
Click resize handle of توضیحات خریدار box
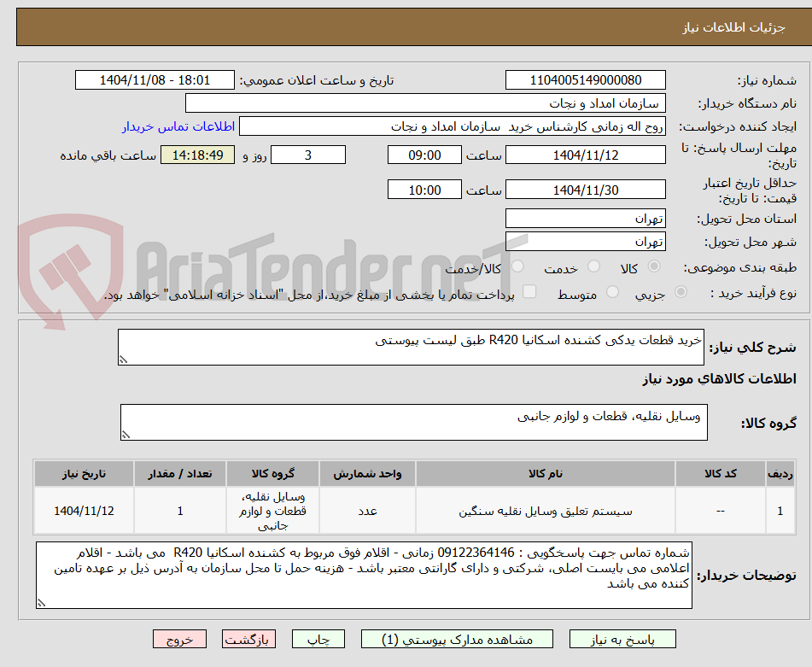tap(41, 603)
